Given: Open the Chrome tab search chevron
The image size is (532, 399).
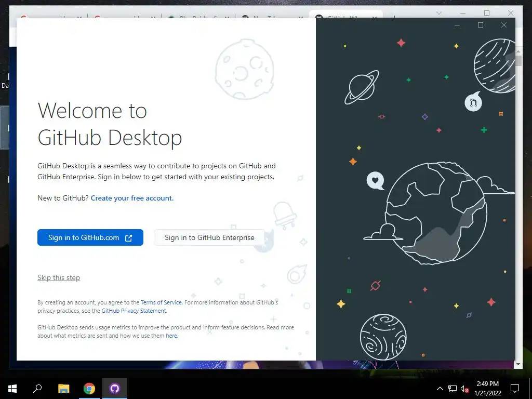Looking at the screenshot, I should tap(438, 13).
